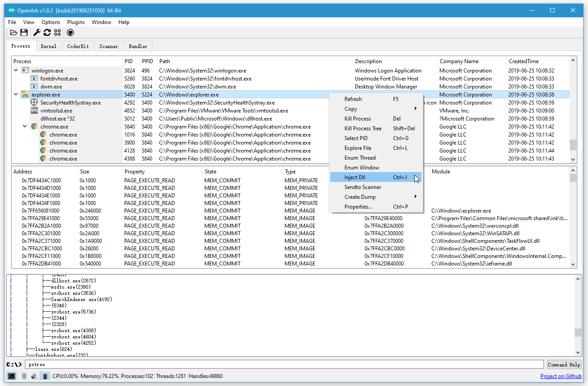Choose Refresh in context menu
The image size is (588, 386).
tap(376, 99)
